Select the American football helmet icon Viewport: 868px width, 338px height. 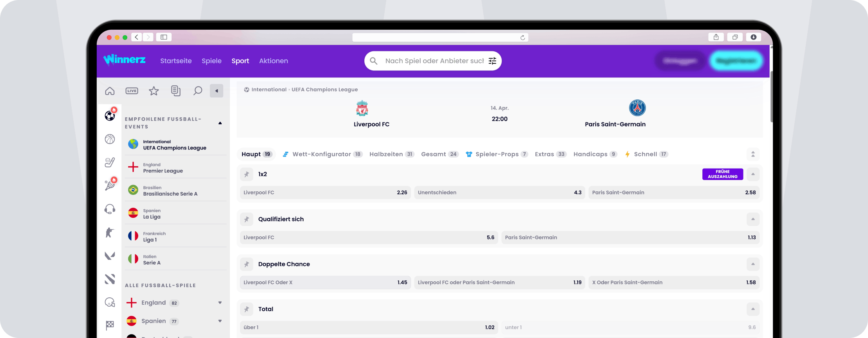coord(110,302)
